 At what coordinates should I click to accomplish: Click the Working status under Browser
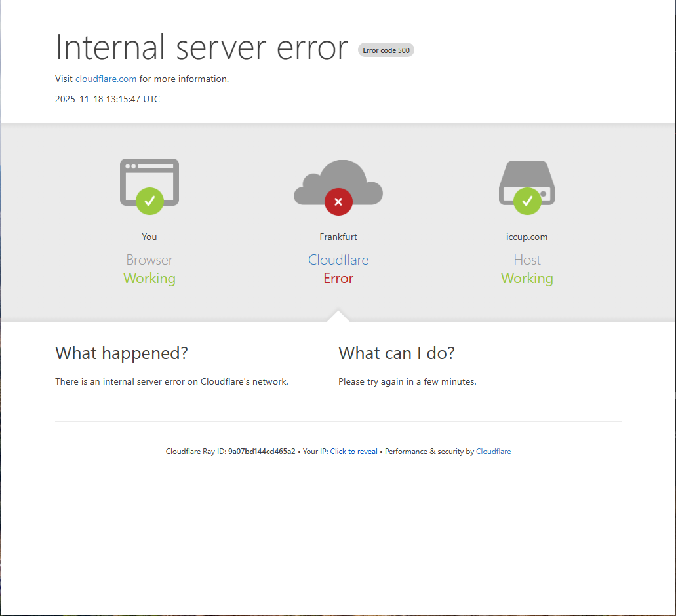pos(149,279)
